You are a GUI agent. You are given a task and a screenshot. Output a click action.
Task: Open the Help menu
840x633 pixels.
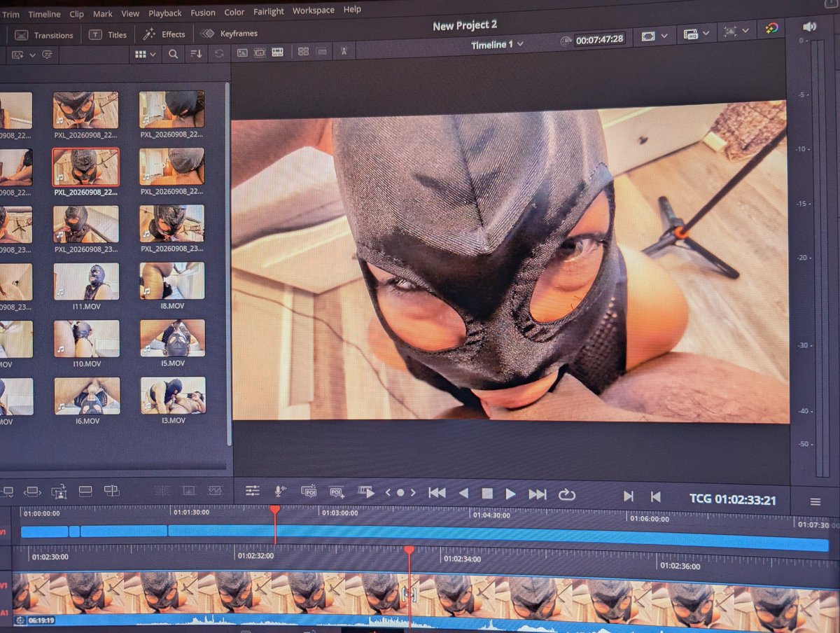point(353,9)
